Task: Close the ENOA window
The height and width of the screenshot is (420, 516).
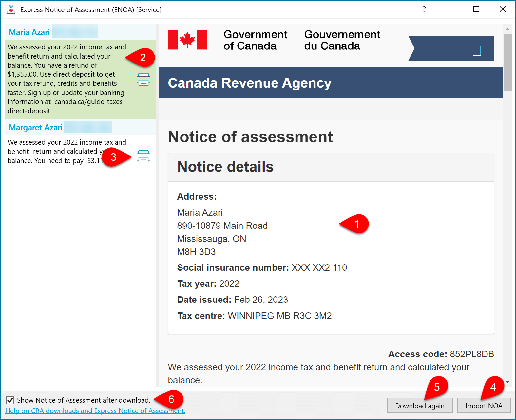Action: [503, 9]
